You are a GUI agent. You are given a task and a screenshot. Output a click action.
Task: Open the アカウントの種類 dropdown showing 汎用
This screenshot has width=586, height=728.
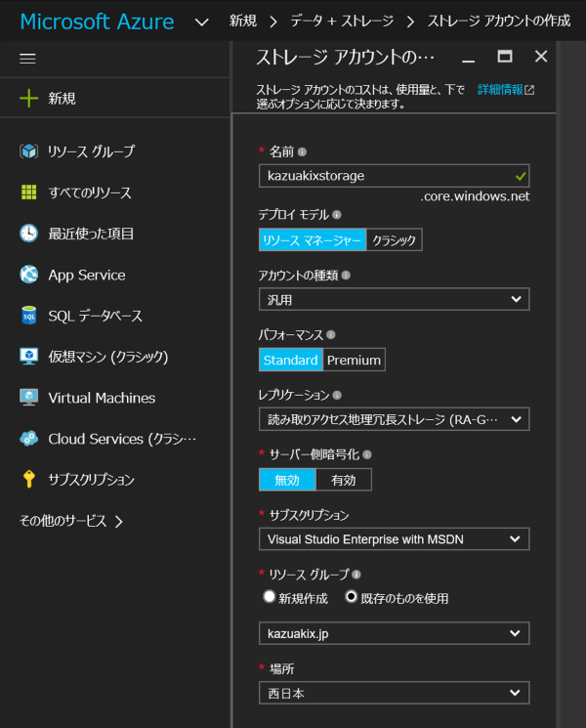[x=394, y=299]
